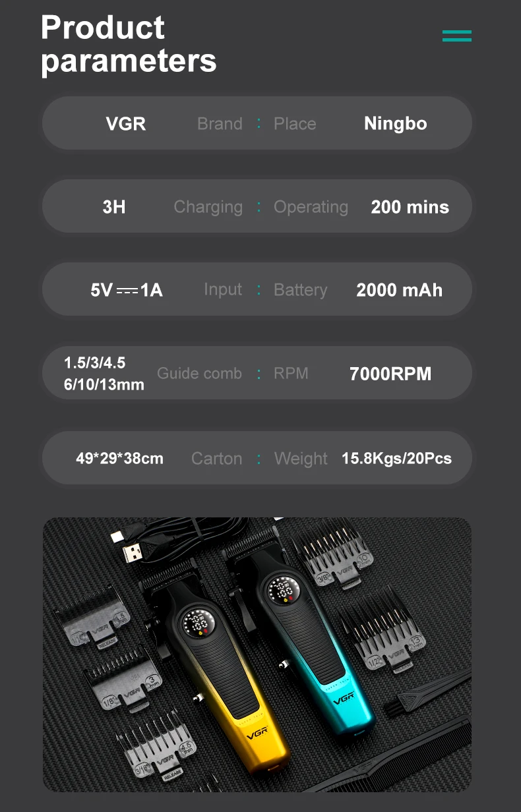Image resolution: width=521 pixels, height=812 pixels.
Task: Click the 2000 mAh battery value
Action: (399, 290)
